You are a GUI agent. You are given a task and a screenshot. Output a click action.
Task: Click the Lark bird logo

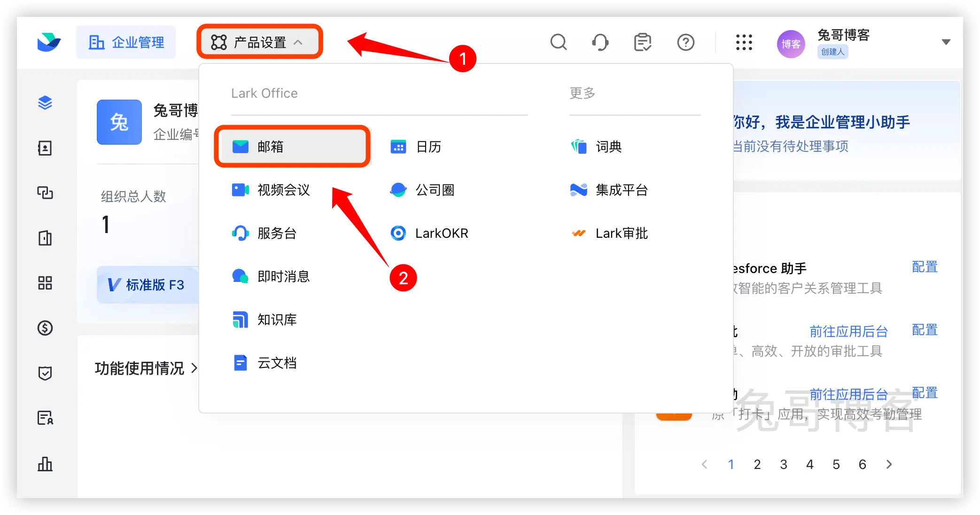49,42
